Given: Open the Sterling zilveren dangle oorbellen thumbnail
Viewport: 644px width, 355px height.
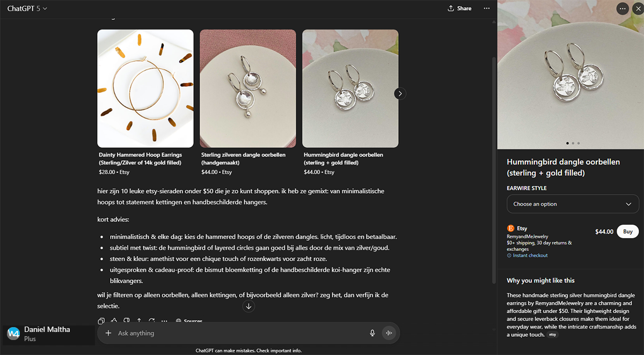Looking at the screenshot, I should tap(247, 88).
